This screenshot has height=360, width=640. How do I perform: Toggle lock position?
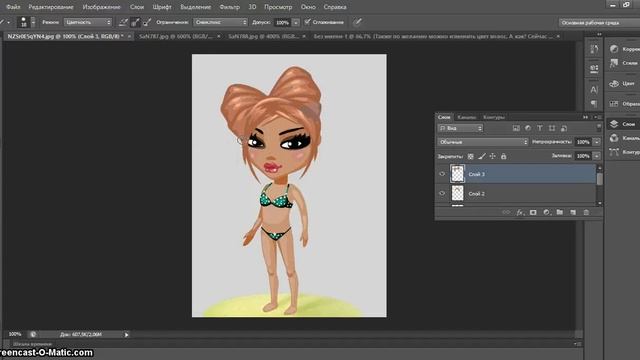click(x=493, y=156)
